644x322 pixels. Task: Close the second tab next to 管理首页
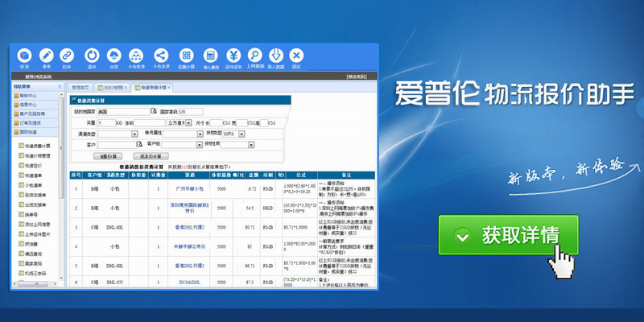(x=126, y=88)
